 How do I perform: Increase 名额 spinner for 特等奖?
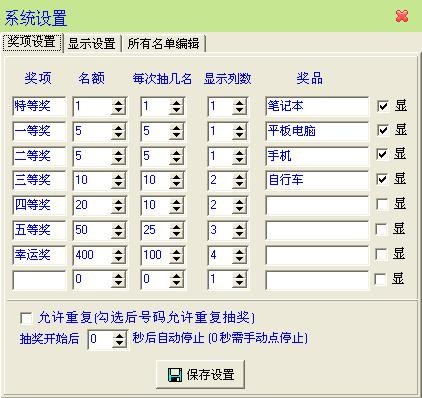(x=118, y=103)
